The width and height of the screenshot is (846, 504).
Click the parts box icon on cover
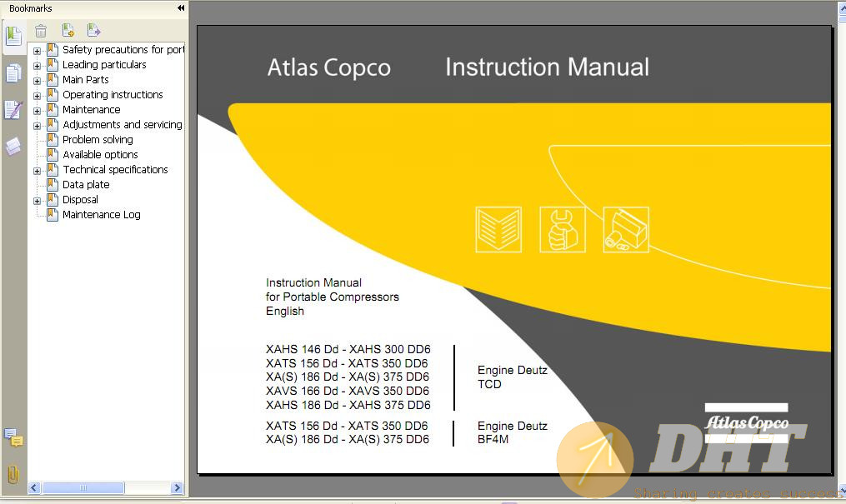(x=626, y=230)
